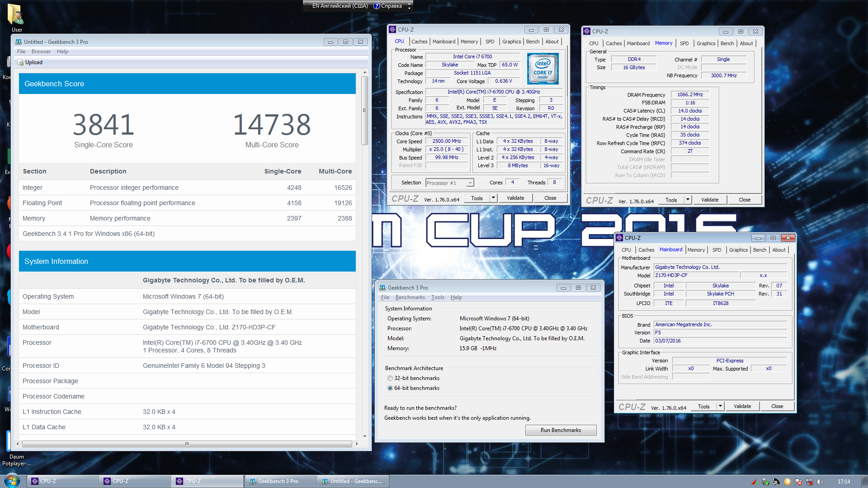Click the taskbar clock showing 17:14
Viewport: 868px width, 488px height.
[844, 482]
